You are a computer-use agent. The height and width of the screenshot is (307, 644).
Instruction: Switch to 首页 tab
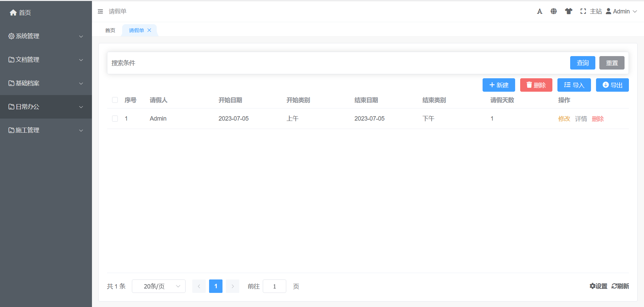coord(110,30)
